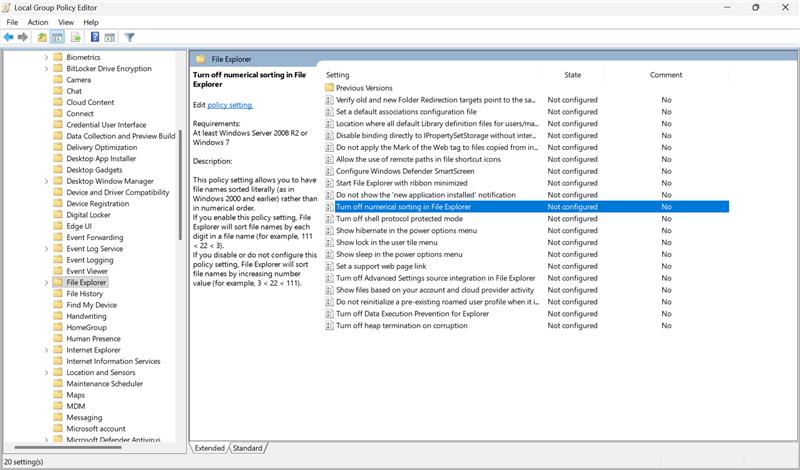Click the Export List toolbar icon

point(76,37)
